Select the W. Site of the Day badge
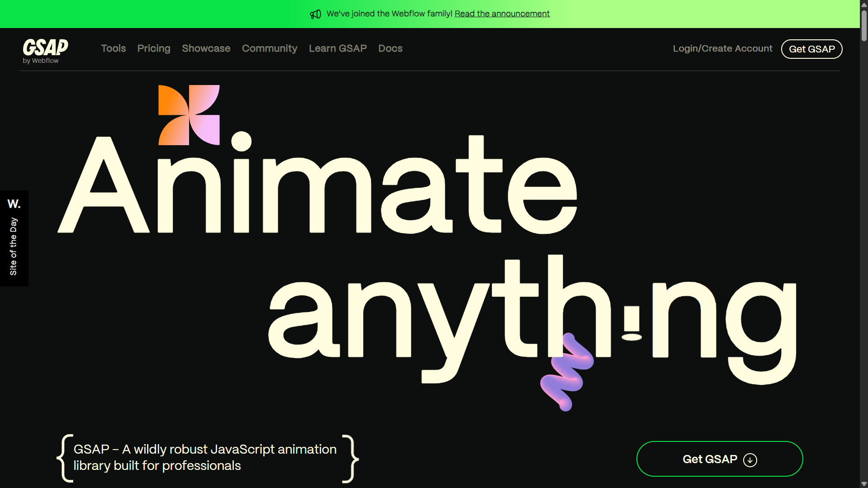 14,237
